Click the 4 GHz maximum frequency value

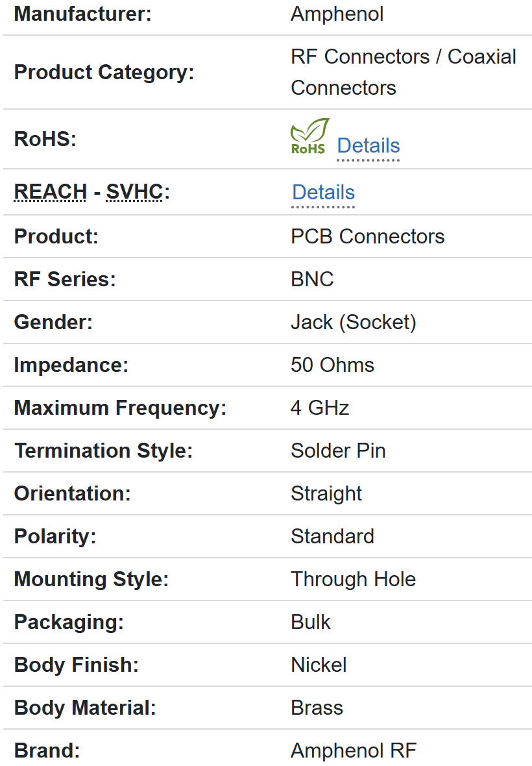pyautogui.click(x=320, y=408)
